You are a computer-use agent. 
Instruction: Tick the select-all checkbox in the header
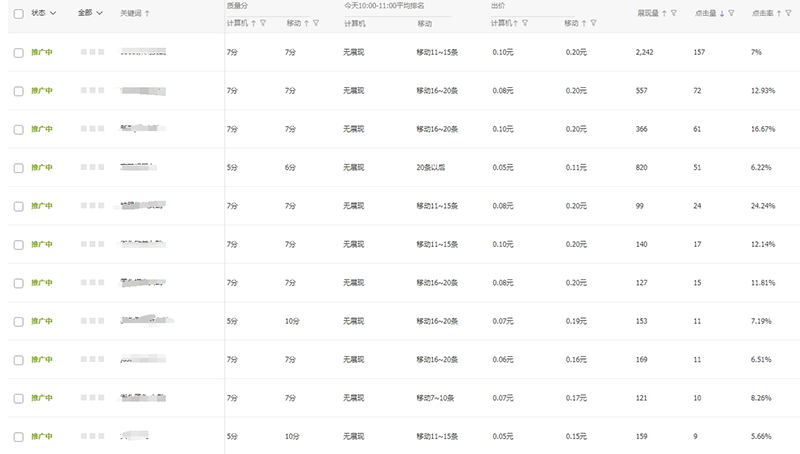(18, 13)
